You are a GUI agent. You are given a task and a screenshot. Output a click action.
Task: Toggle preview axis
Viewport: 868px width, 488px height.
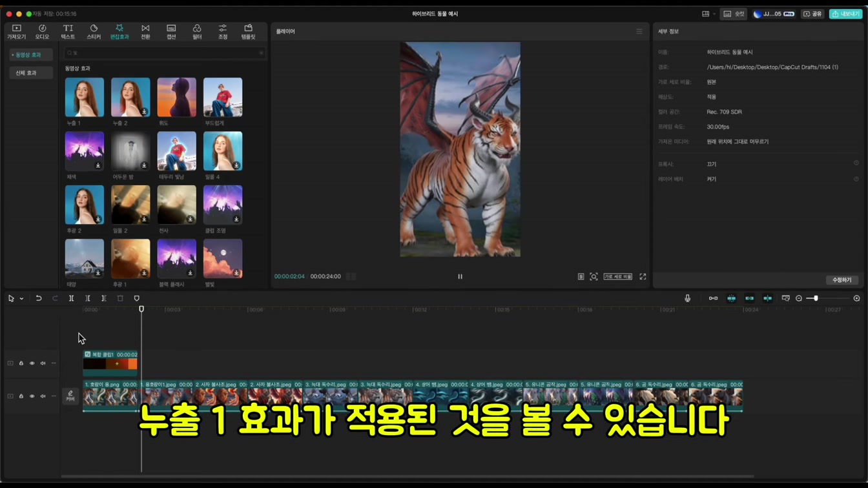tap(767, 298)
